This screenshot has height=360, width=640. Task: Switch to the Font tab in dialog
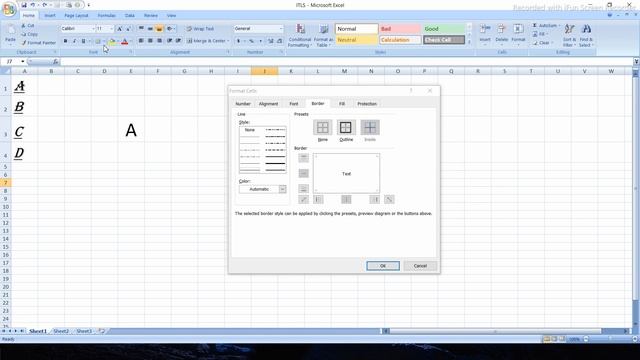[x=294, y=104]
